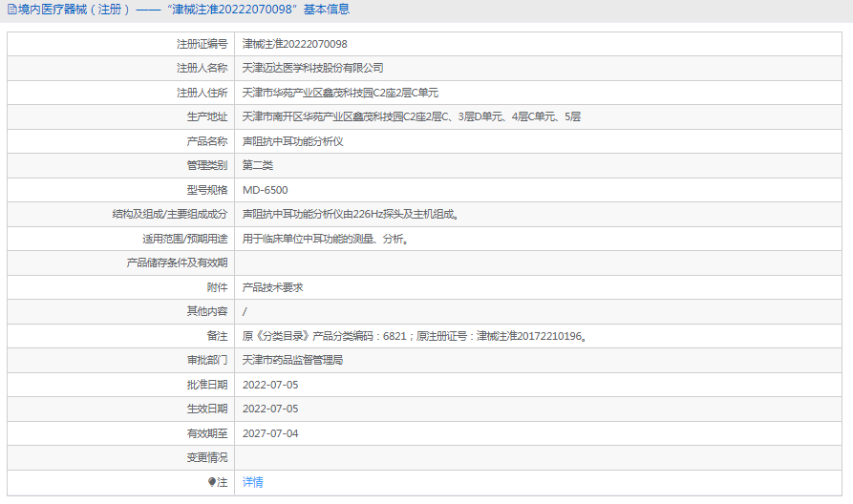Click the document icon before 境内医疗器械 title

click(12, 10)
